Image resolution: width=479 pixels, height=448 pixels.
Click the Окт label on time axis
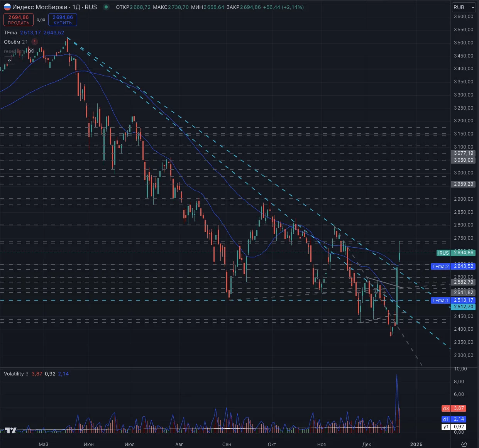272,444
